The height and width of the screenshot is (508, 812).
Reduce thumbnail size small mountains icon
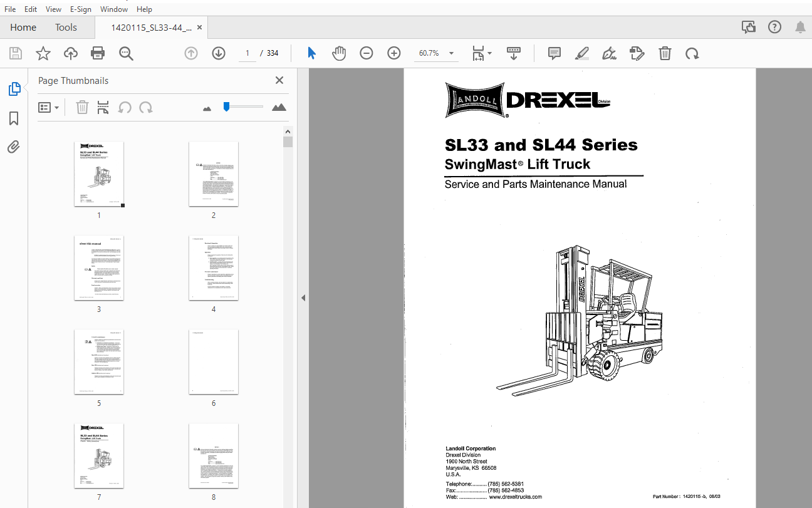pyautogui.click(x=207, y=108)
